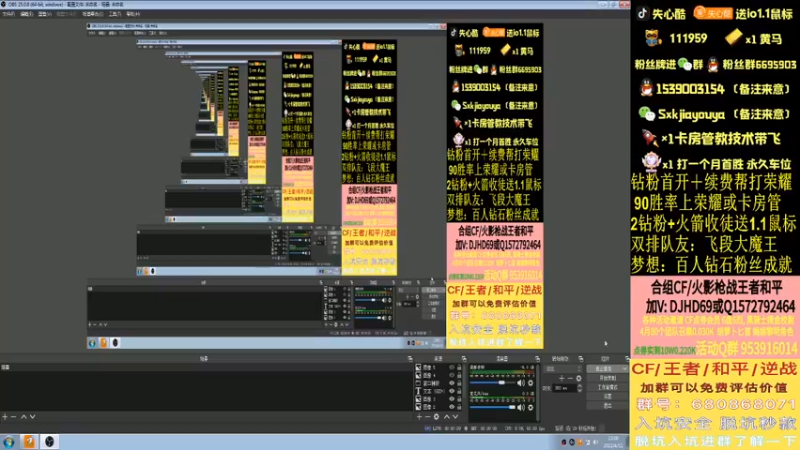Open the 工具 (Tools) menu
Image resolution: width=800 pixels, height=450 pixels.
[115, 14]
